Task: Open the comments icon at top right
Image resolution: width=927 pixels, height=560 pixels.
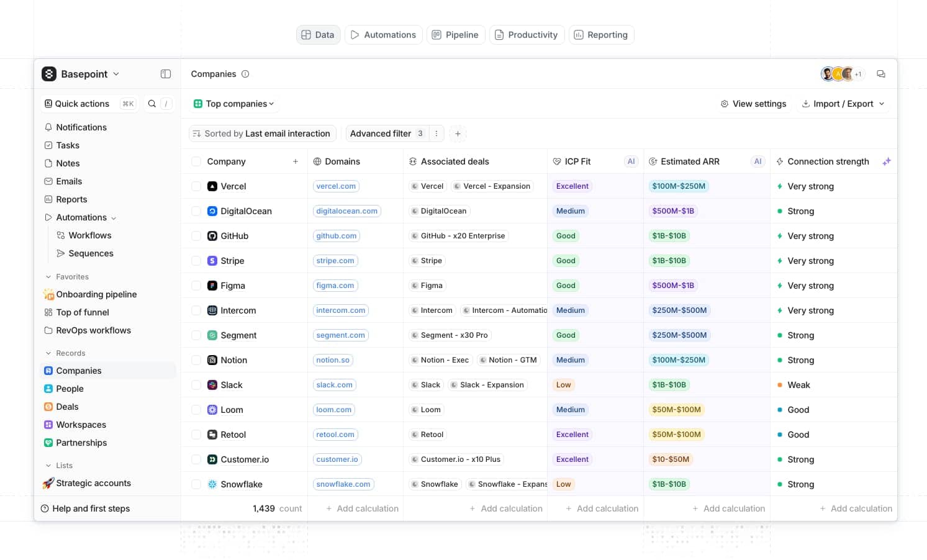Action: coord(881,74)
